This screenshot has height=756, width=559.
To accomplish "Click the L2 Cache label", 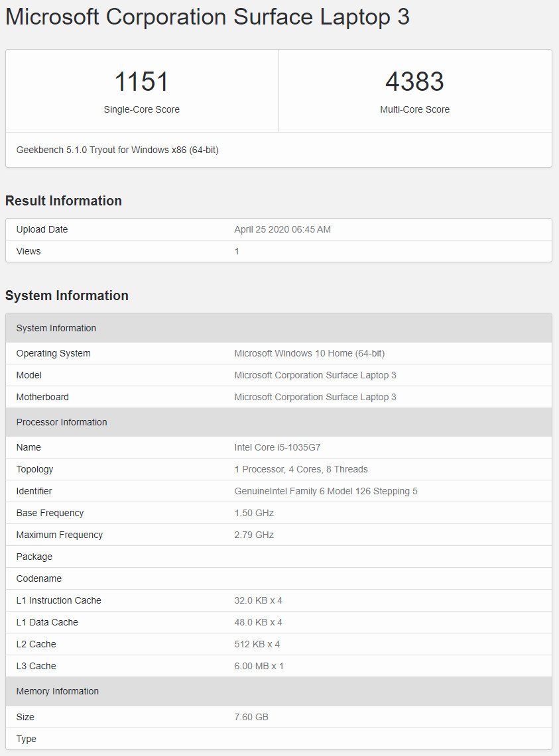I will (36, 644).
